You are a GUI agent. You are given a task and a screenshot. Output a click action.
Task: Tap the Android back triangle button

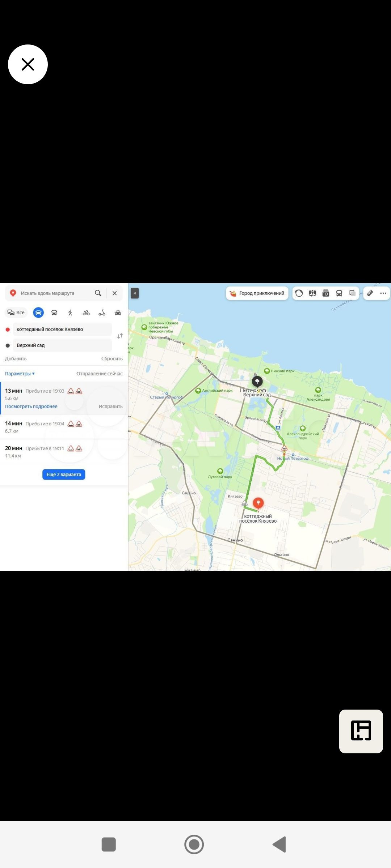279,844
